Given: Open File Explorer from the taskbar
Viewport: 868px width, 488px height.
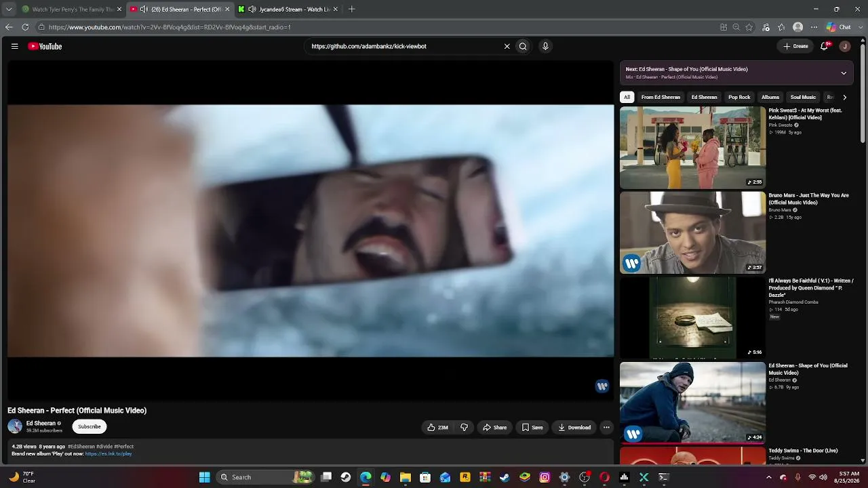Looking at the screenshot, I should pos(406,477).
